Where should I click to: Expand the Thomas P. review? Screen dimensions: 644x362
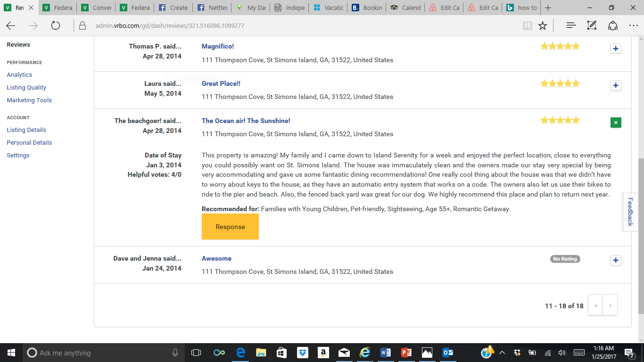click(616, 49)
